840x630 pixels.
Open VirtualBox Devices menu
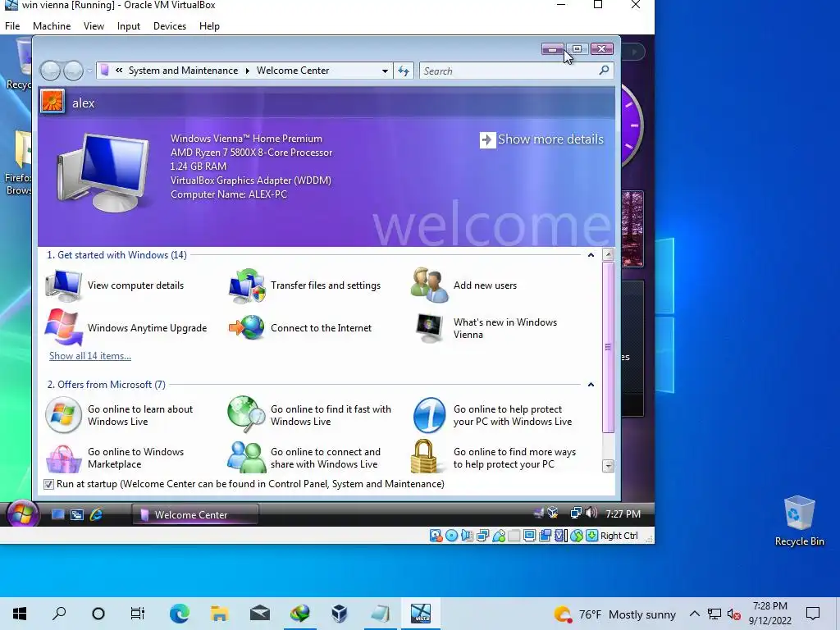pyautogui.click(x=169, y=25)
